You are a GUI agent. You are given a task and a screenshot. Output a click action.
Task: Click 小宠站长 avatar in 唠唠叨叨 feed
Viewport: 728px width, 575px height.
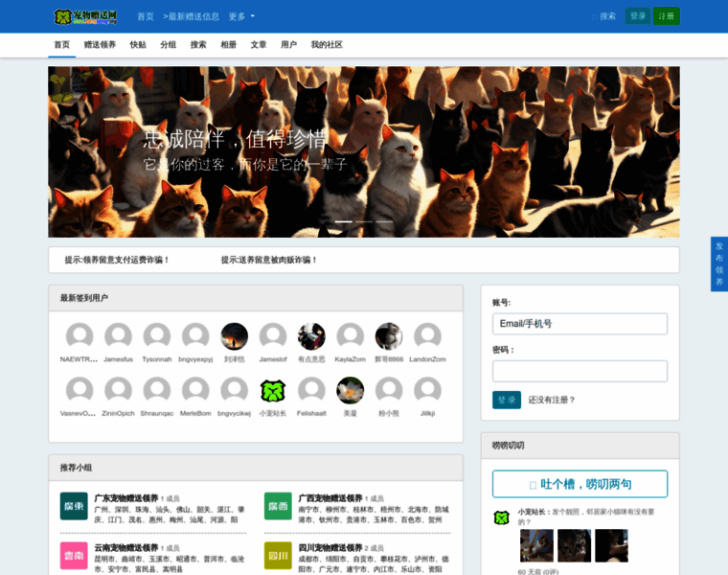tap(501, 517)
